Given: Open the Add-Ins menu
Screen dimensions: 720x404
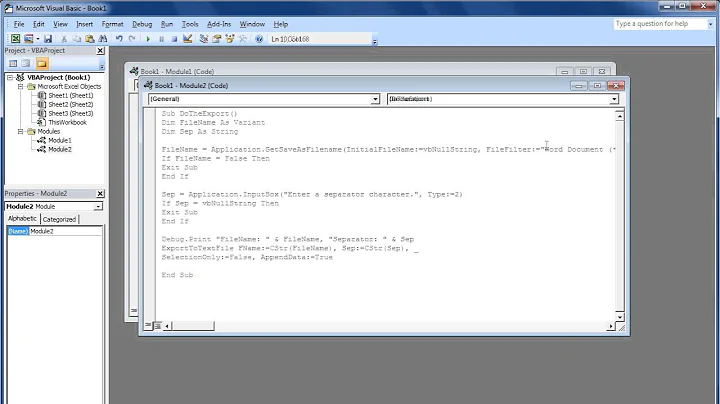Looking at the screenshot, I should [219, 24].
